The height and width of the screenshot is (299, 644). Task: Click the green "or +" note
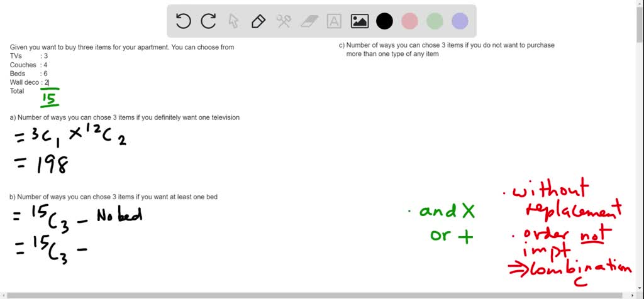[451, 236]
